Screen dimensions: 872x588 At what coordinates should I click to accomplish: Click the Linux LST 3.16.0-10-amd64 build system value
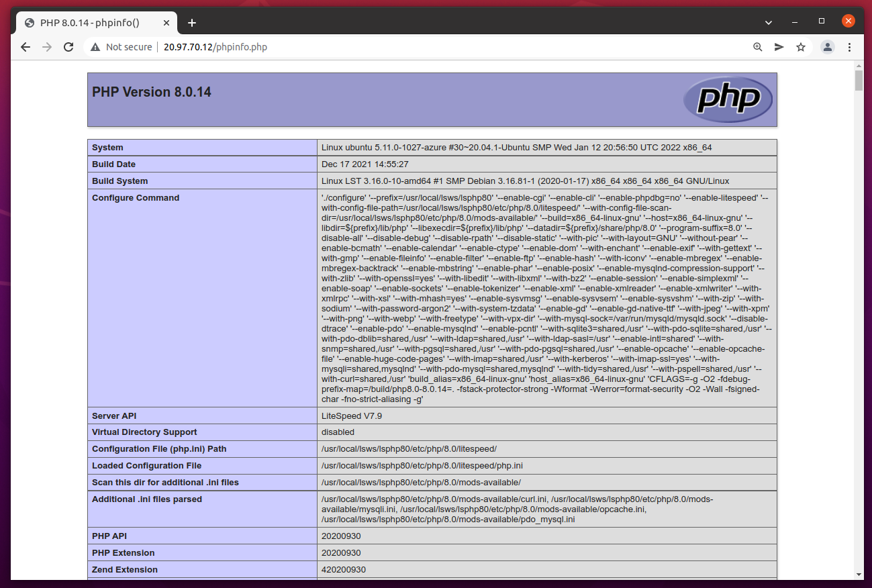(x=525, y=181)
